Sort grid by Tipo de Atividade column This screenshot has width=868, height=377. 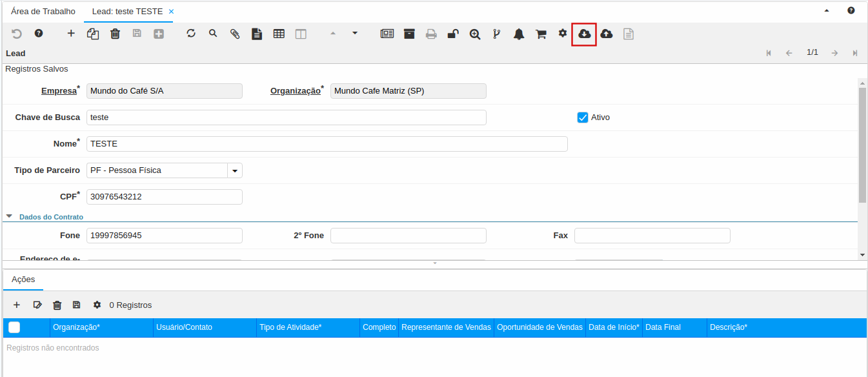(x=290, y=327)
